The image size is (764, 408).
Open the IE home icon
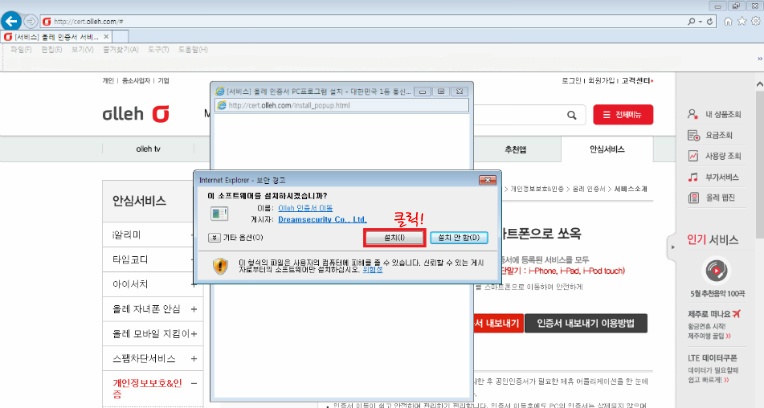pyautogui.click(x=728, y=21)
